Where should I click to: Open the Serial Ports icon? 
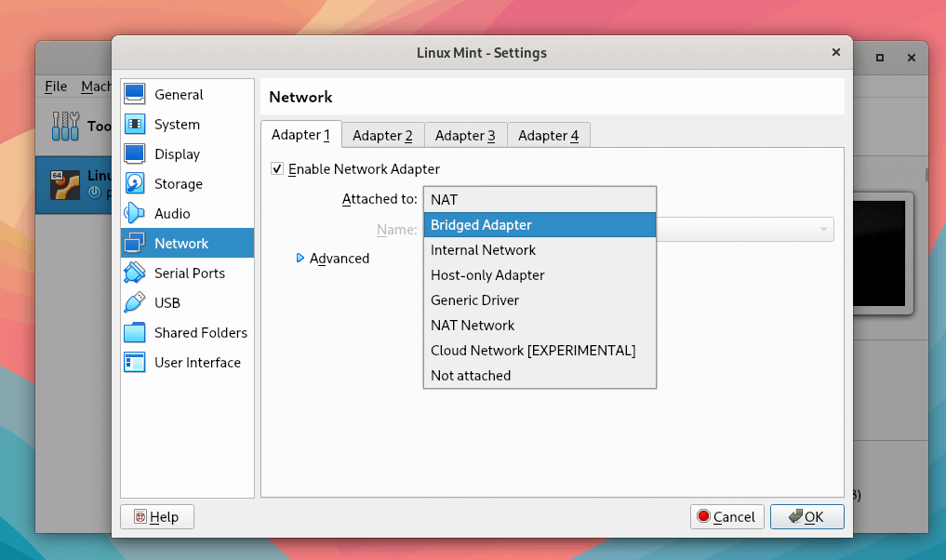click(135, 273)
